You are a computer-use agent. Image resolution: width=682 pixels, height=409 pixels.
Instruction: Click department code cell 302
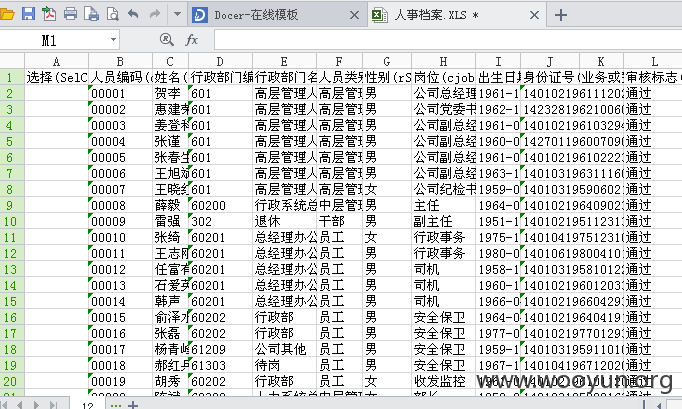221,221
